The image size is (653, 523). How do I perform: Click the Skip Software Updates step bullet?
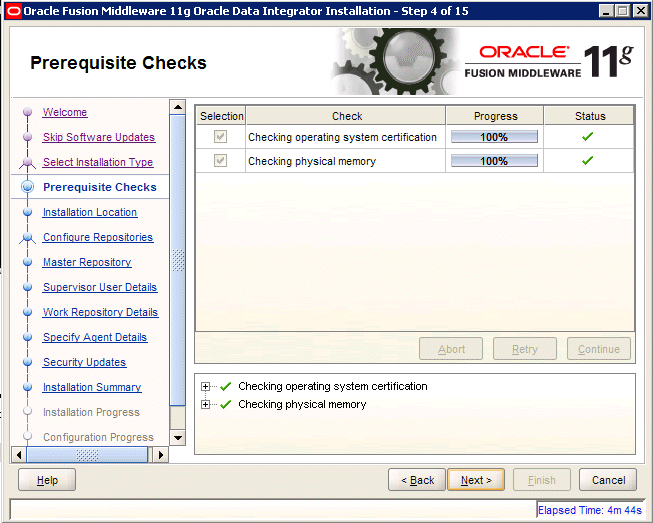click(x=27, y=137)
